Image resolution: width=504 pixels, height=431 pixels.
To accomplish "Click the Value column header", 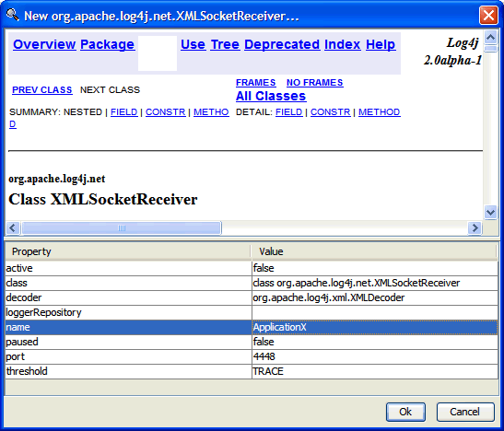I will 374,251.
